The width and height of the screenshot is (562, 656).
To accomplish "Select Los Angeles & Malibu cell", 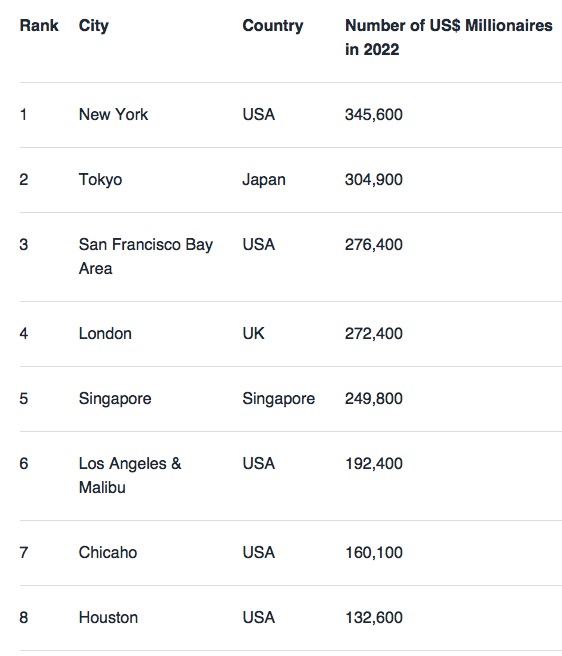I will [x=130, y=475].
